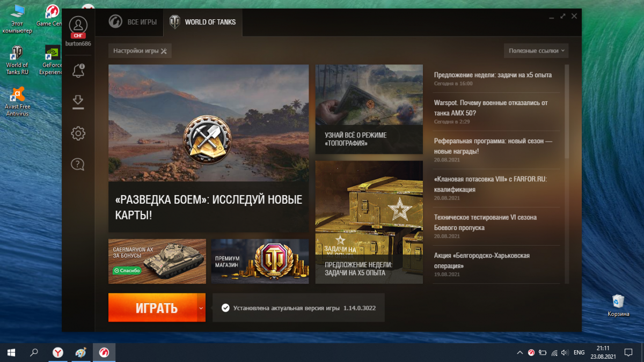Open the «Разведка боем» main banner
The height and width of the screenshot is (362, 644).
tap(208, 149)
